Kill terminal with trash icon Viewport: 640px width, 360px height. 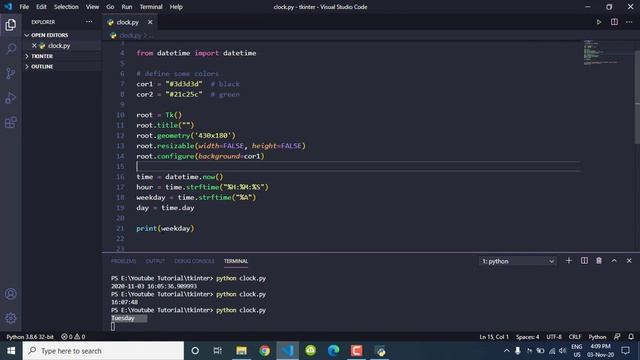click(x=599, y=261)
